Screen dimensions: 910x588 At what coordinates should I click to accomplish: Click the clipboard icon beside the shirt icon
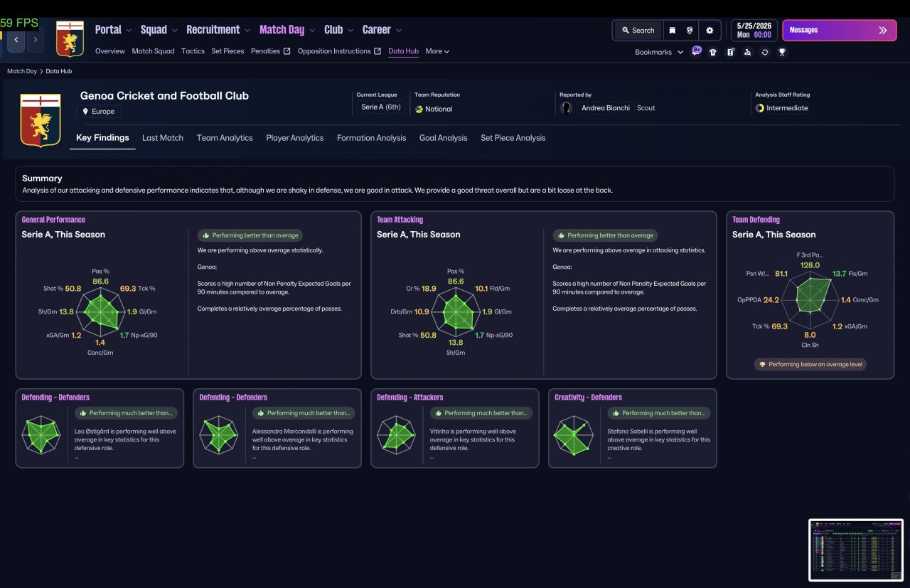(730, 52)
